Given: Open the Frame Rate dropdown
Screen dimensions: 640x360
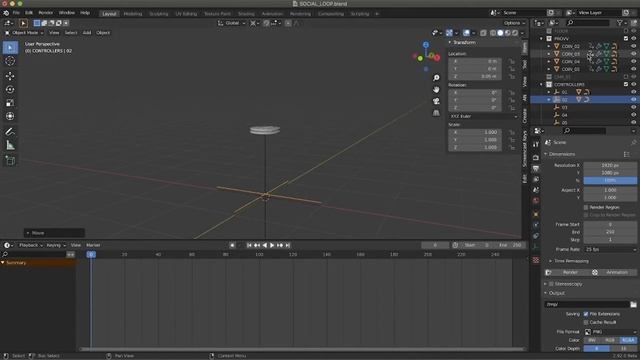Looking at the screenshot, I should coord(610,249).
